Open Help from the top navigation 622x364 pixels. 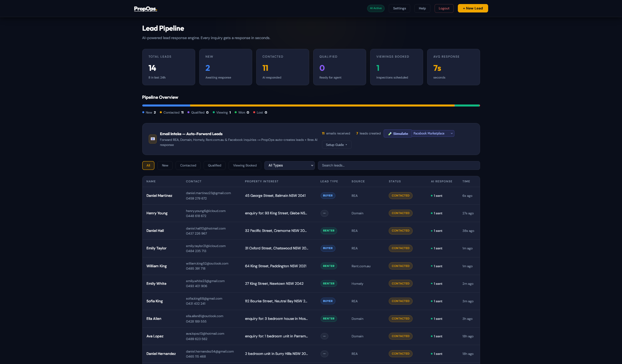422,8
